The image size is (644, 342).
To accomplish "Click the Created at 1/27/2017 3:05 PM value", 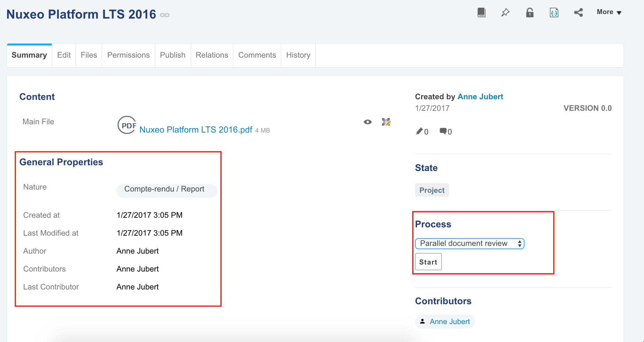I will [x=150, y=215].
